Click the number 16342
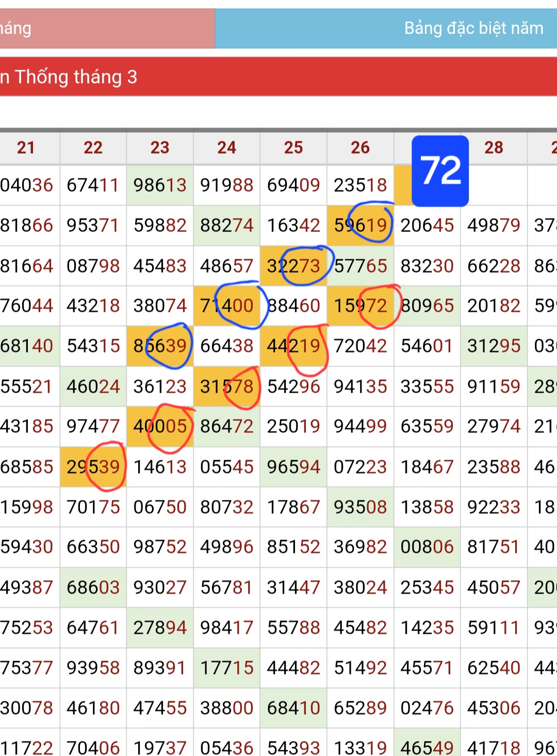Image resolution: width=557 pixels, height=756 pixels. pyautogui.click(x=293, y=225)
